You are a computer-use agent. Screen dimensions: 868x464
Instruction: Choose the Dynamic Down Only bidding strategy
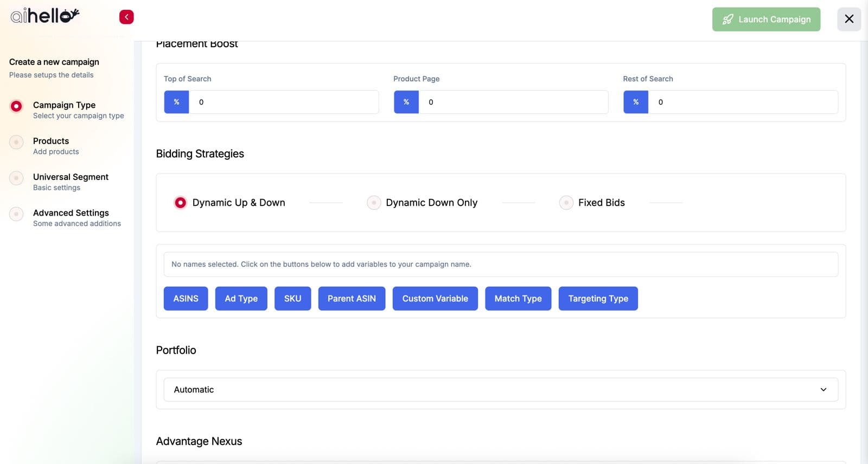pyautogui.click(x=374, y=203)
